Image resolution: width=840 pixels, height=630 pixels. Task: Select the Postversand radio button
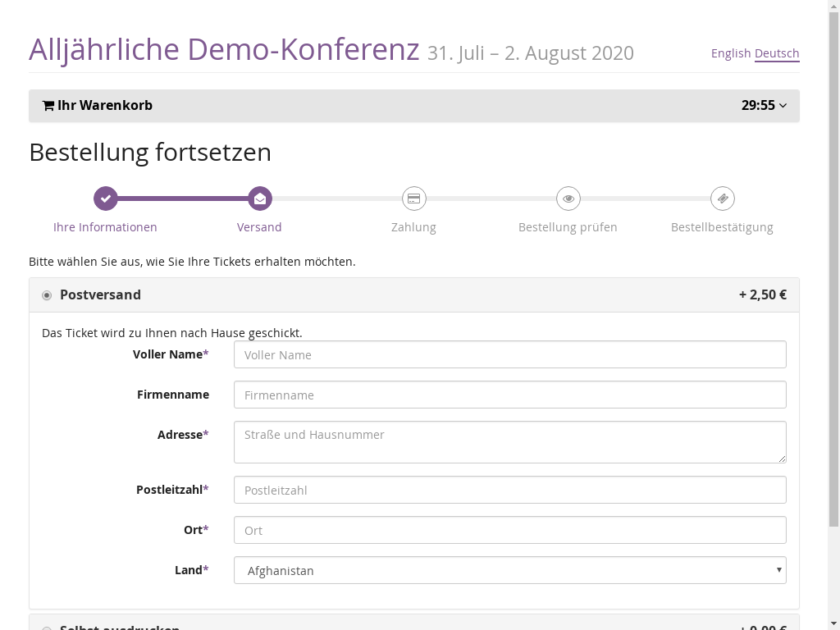click(x=47, y=295)
